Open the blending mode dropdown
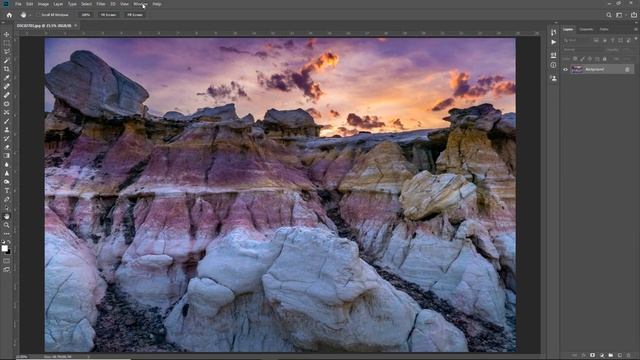The width and height of the screenshot is (640, 360). (x=582, y=50)
